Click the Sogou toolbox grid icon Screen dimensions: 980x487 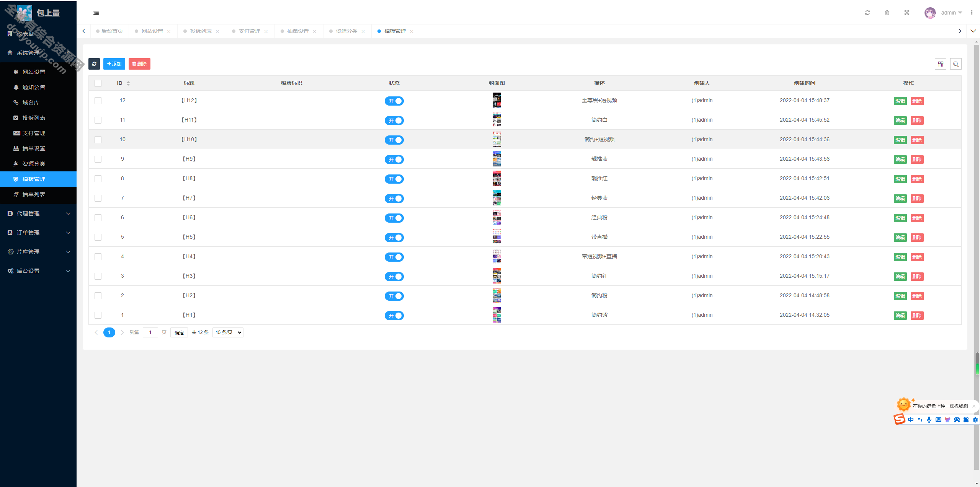(x=966, y=420)
